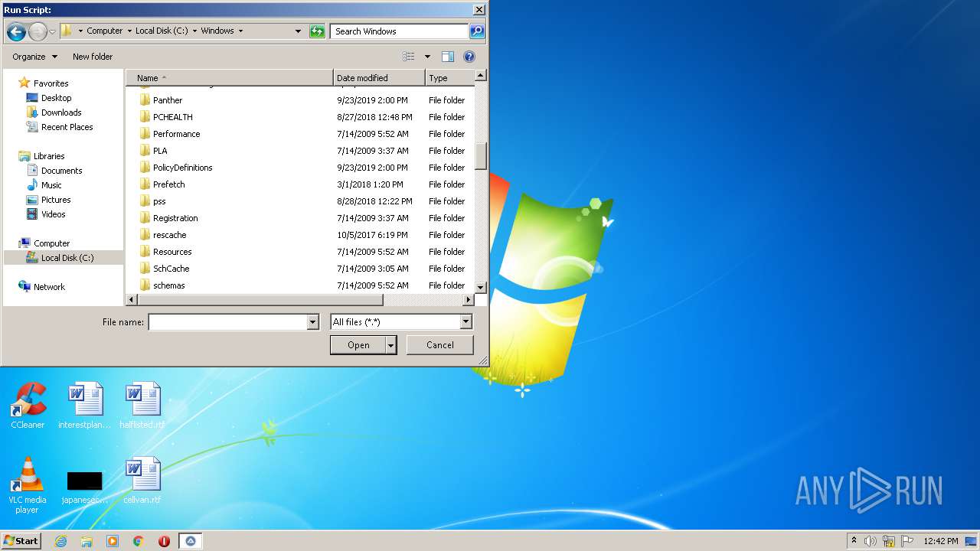Open Internet Explorer from taskbar
Image resolution: width=980 pixels, height=551 pixels.
pyautogui.click(x=60, y=541)
